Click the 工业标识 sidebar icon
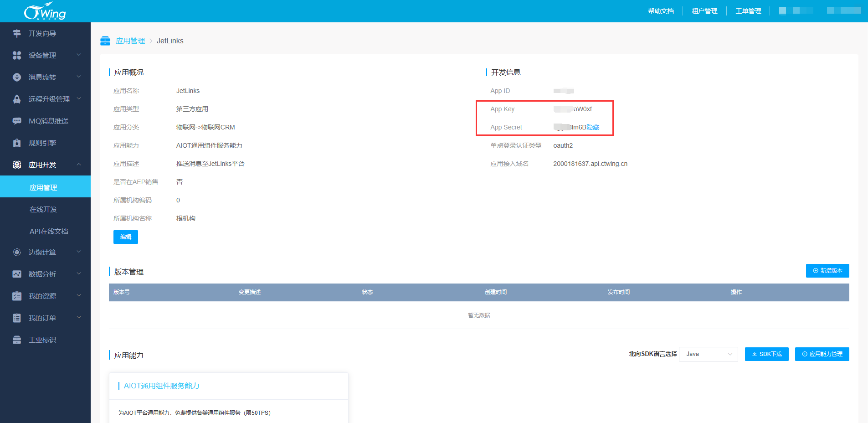 17,340
